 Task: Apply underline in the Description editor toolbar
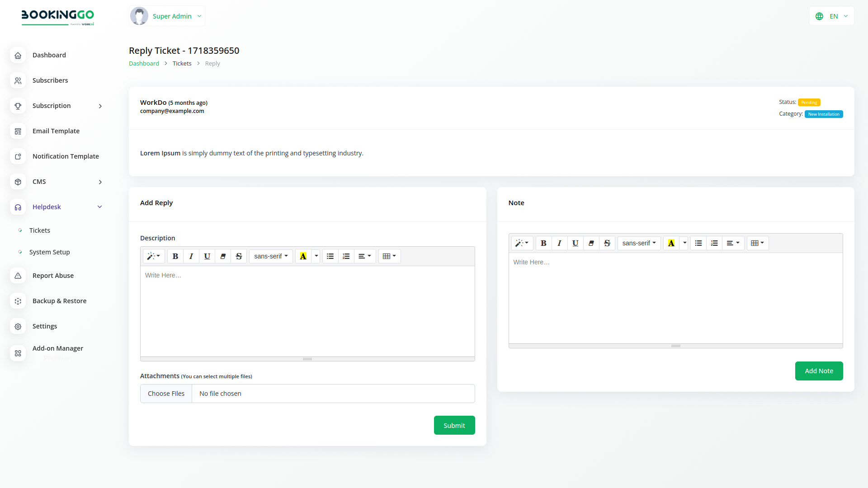pyautogui.click(x=207, y=256)
